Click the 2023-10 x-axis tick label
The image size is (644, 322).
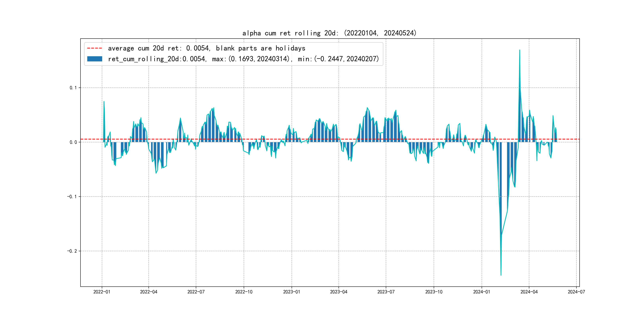(434, 292)
